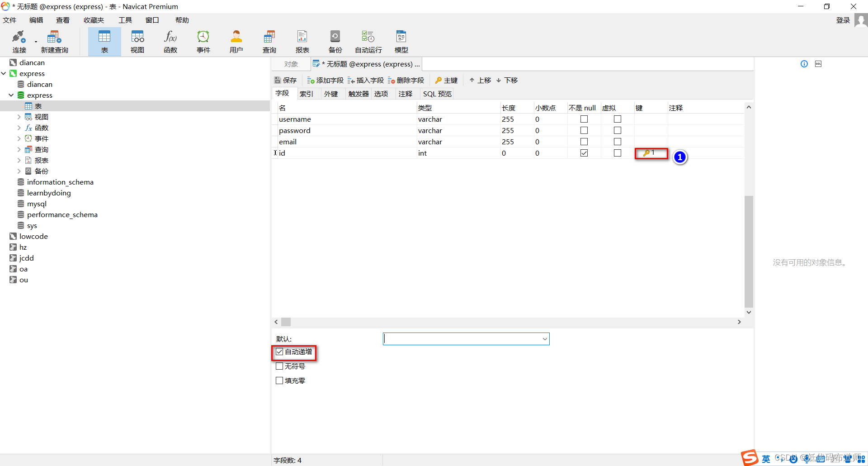
Task: Click 删除字段 to delete field
Action: point(406,80)
